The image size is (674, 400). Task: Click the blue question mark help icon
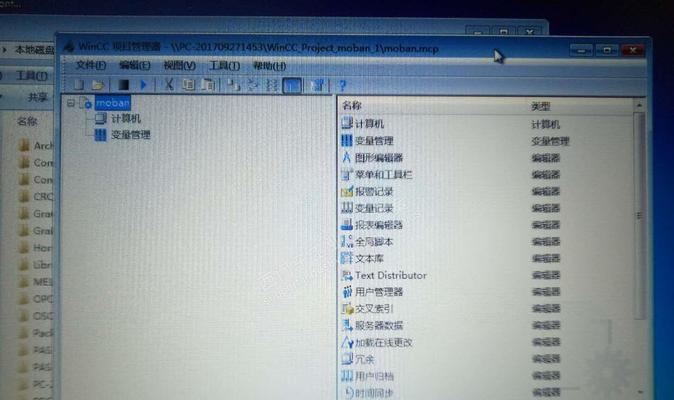(343, 85)
